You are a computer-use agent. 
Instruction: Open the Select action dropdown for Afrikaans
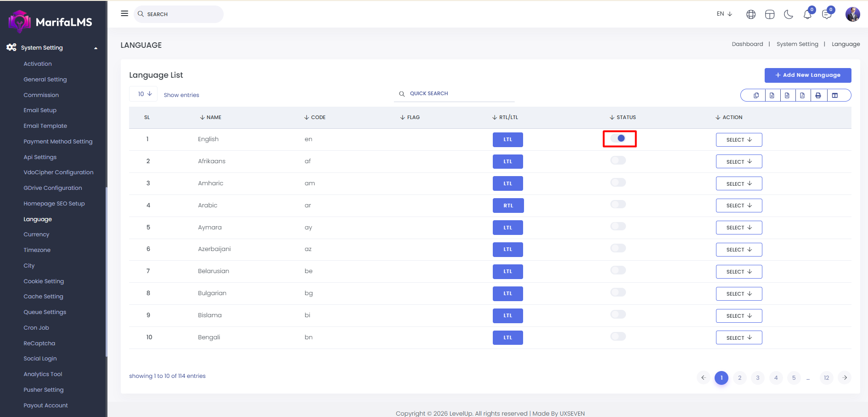point(738,162)
